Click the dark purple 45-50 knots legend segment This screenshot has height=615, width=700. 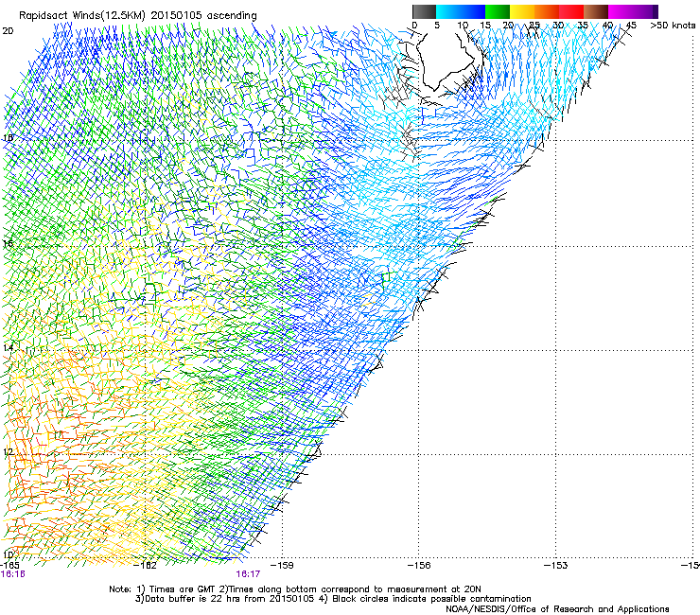pyautogui.click(x=645, y=11)
